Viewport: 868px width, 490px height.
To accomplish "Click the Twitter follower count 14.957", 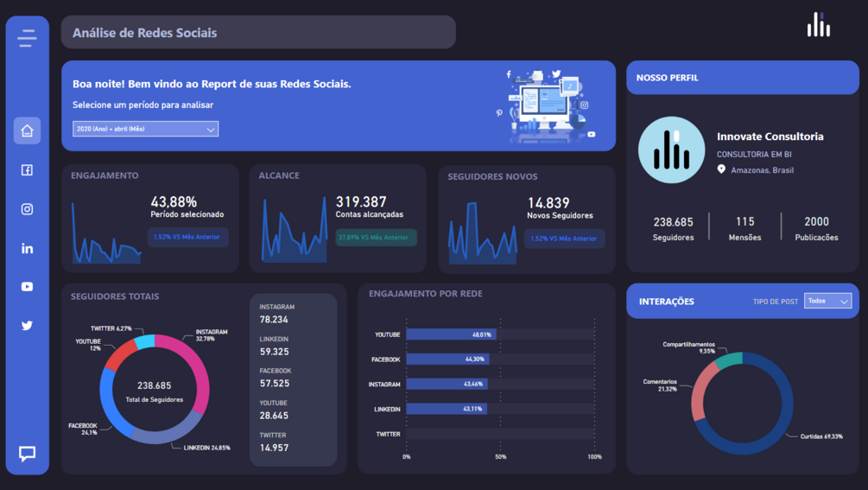I will pos(274,448).
